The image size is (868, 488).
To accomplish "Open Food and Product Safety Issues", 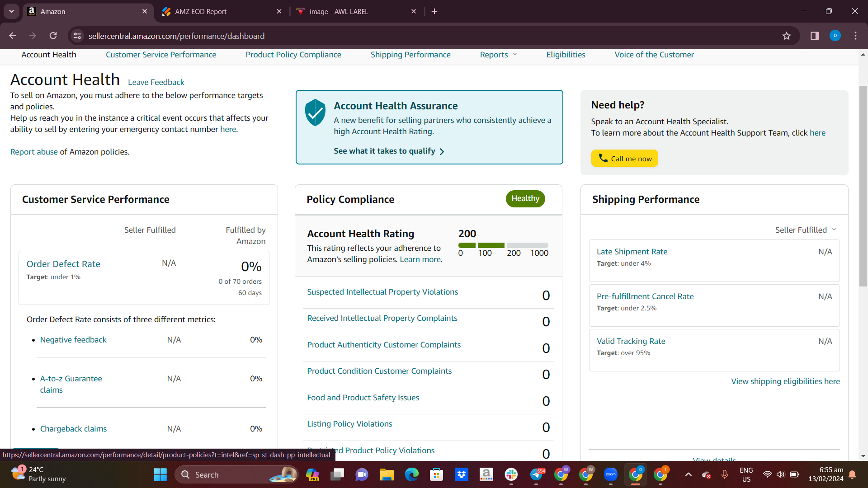I will click(x=363, y=398).
